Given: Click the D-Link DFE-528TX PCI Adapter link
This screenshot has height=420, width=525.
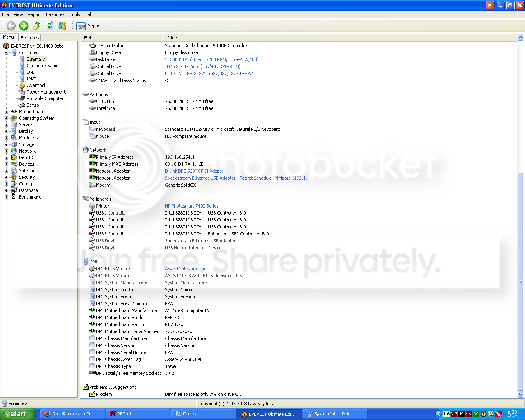Looking at the screenshot, I should (195, 171).
